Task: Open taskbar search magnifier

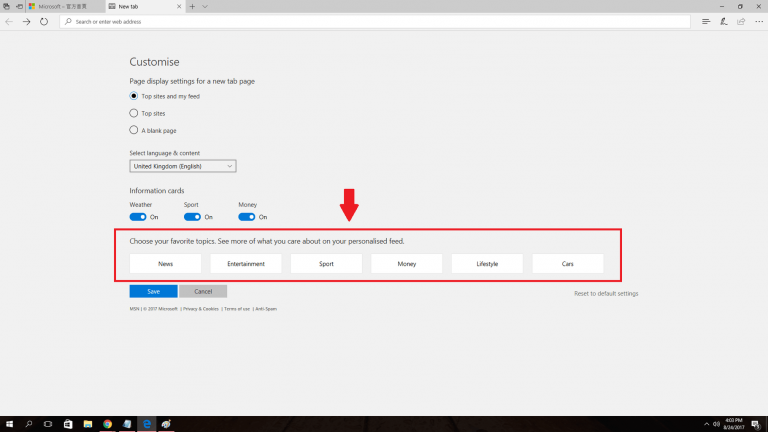Action: pos(29,424)
